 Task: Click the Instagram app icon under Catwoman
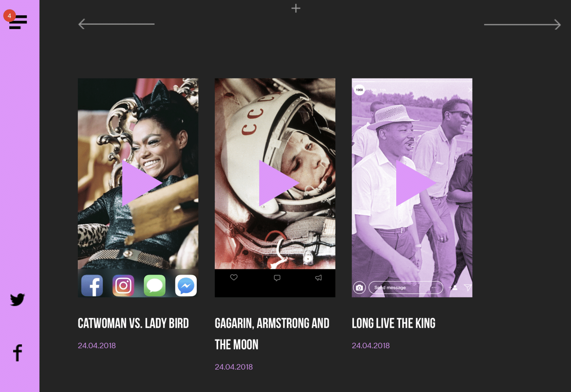[x=123, y=285]
